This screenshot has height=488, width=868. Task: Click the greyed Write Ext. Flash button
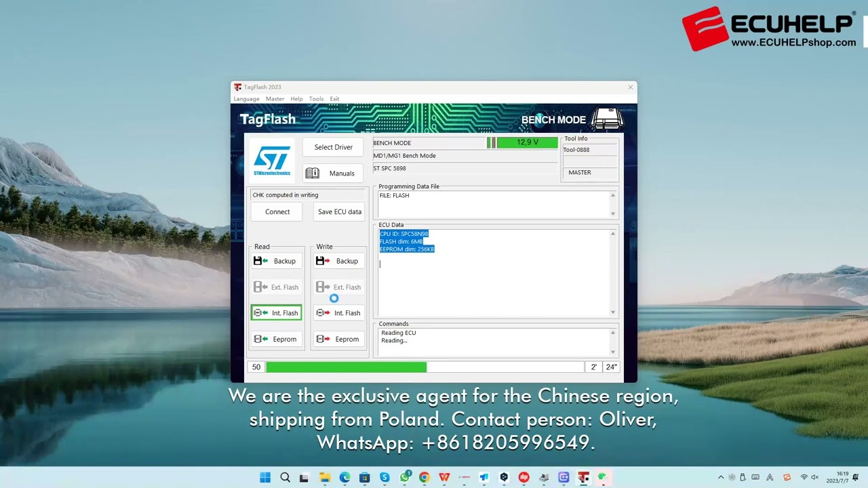(x=338, y=287)
